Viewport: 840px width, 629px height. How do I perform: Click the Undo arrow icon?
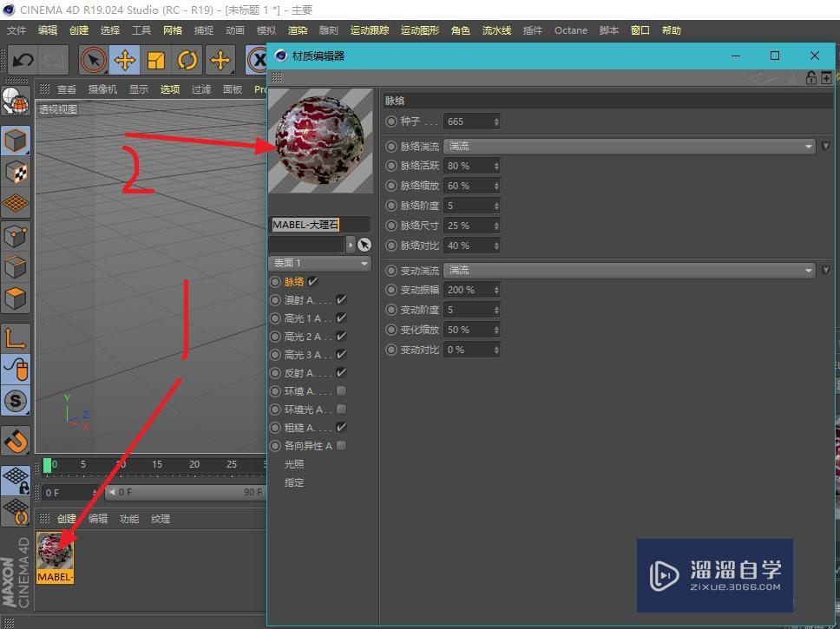(23, 60)
